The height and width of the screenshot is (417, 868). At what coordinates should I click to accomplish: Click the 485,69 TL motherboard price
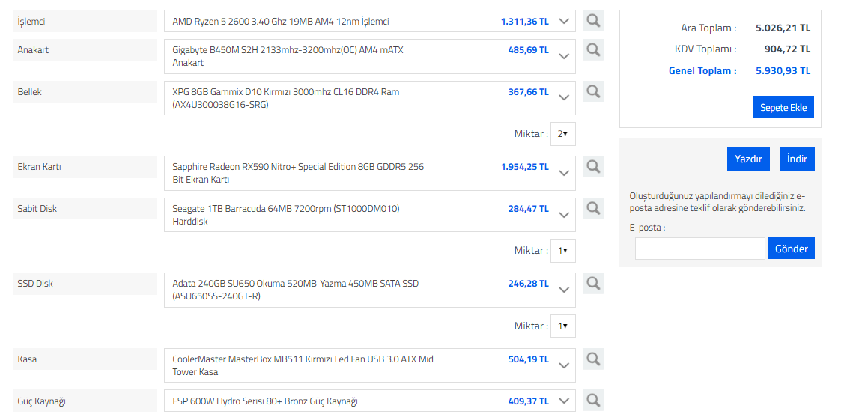529,49
